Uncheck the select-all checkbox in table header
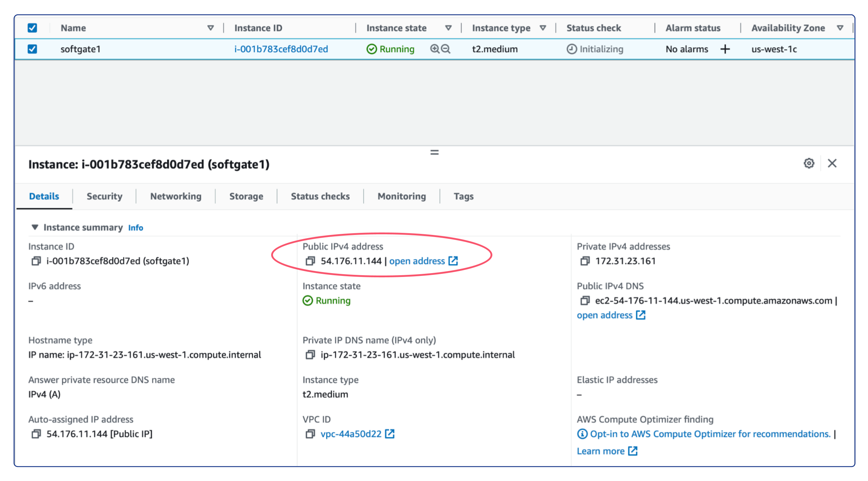 [x=32, y=28]
